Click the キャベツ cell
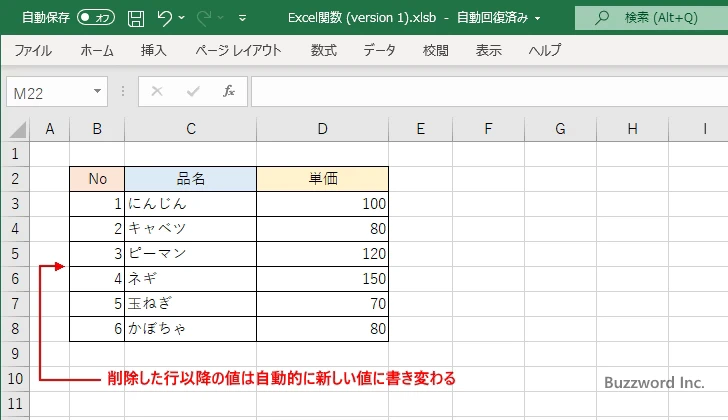 coord(191,229)
